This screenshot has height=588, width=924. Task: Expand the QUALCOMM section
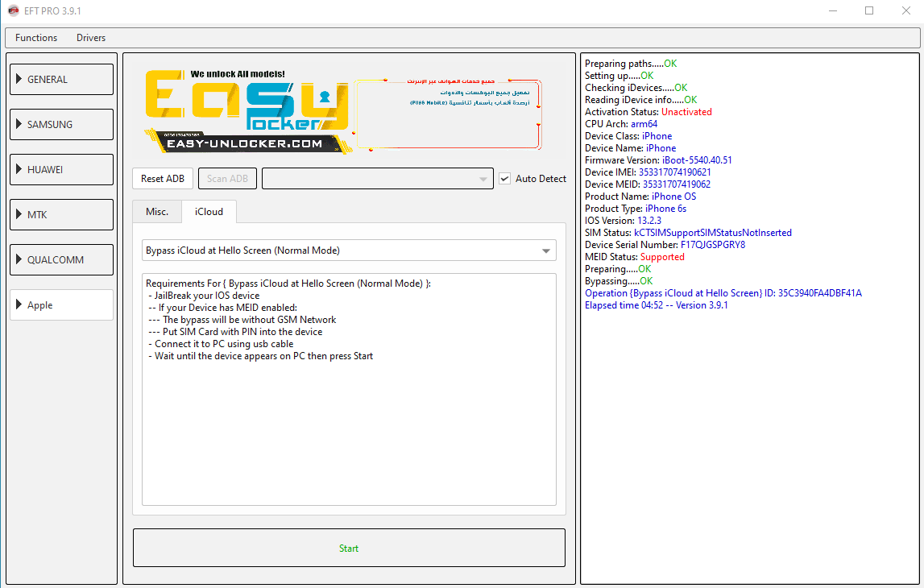61,260
